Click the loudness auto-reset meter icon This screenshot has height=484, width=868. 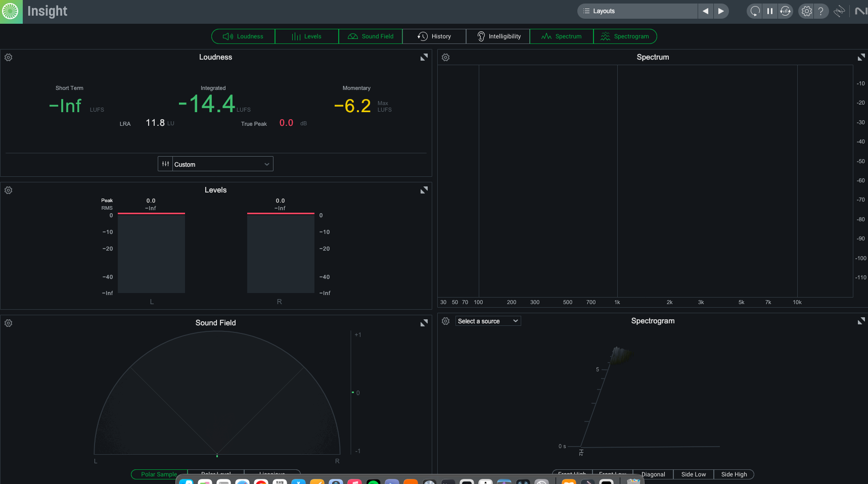(x=785, y=11)
